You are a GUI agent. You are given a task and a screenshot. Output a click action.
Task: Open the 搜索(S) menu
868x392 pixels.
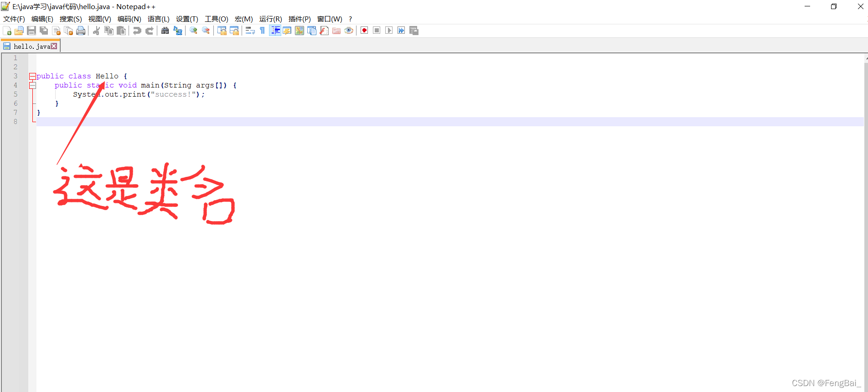coord(71,19)
